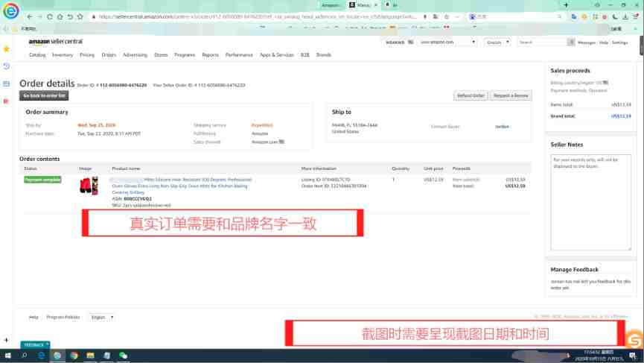The image size is (644, 363).
Task: Open favorites star in left sidebar
Action: tap(6, 49)
